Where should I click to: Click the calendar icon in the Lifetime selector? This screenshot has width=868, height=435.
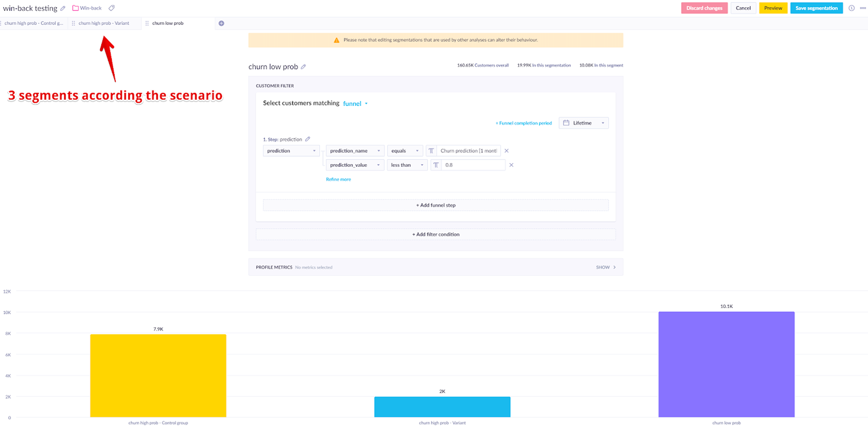(567, 123)
